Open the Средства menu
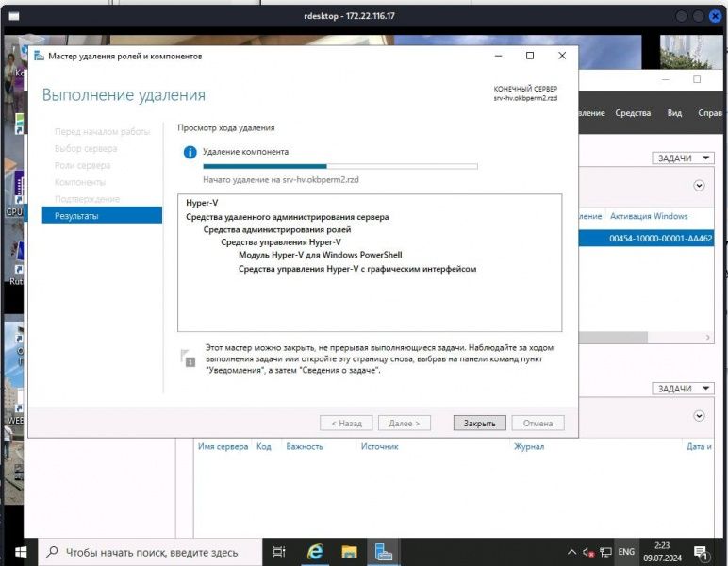The height and width of the screenshot is (566, 728). click(x=633, y=113)
